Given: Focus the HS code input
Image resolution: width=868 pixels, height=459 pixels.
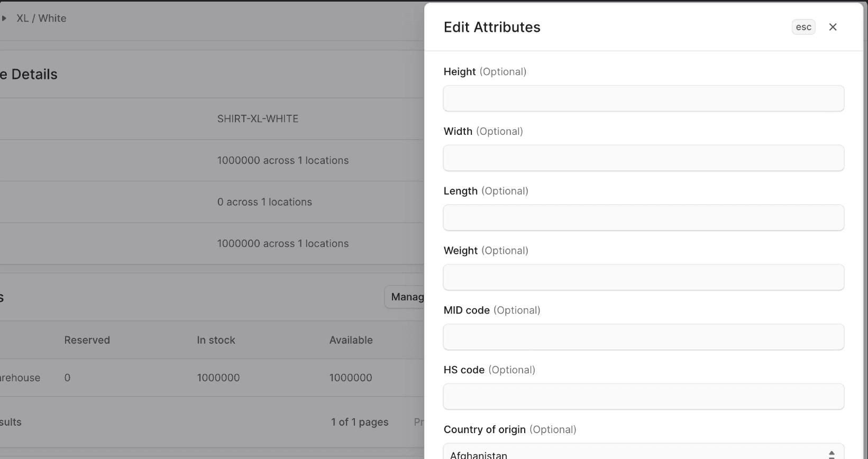Looking at the screenshot, I should click(x=643, y=397).
